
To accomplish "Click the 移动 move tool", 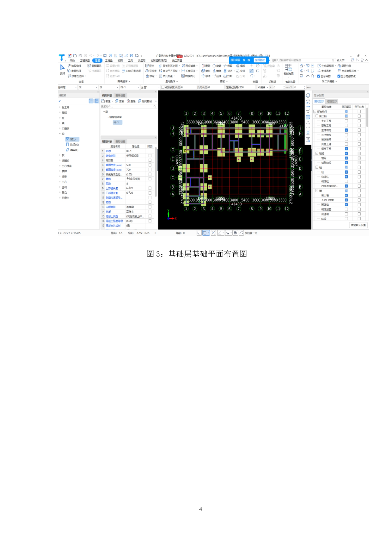I will [206, 76].
